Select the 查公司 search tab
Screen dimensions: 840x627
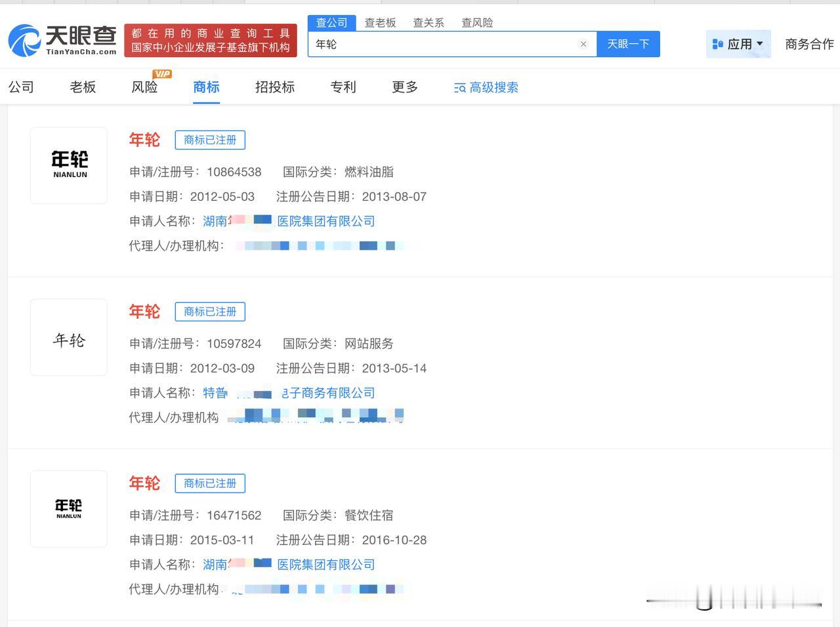[x=331, y=23]
